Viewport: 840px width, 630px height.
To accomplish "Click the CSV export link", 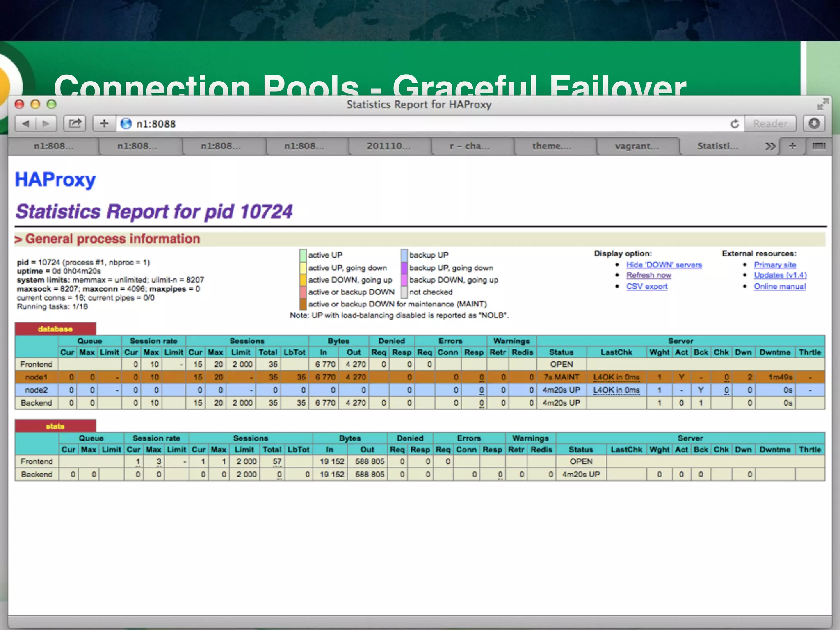I will 647,286.
